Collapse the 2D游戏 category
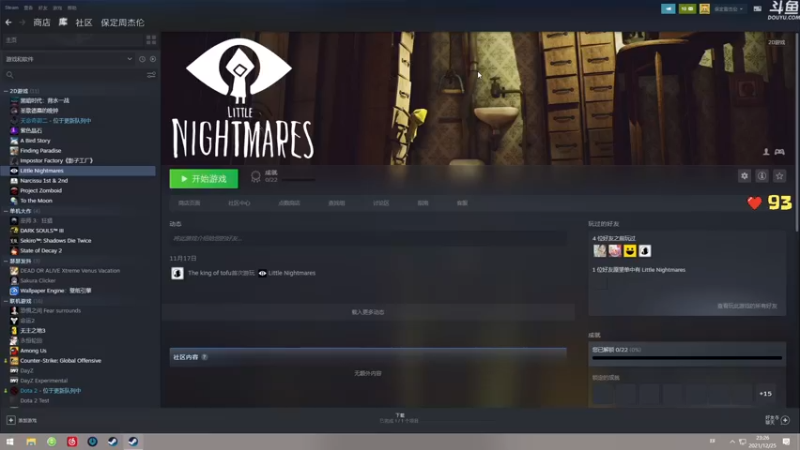This screenshot has width=800, height=450. [6, 91]
